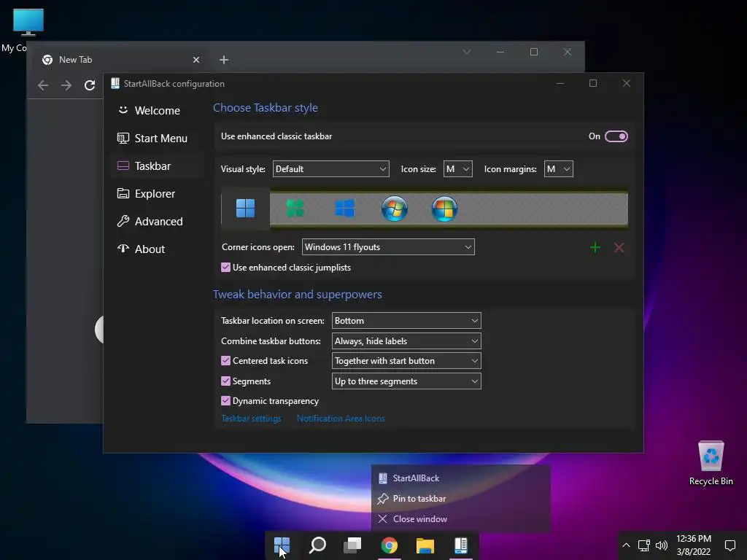
Task: Choose Close window in jump list
Action: (x=461, y=519)
